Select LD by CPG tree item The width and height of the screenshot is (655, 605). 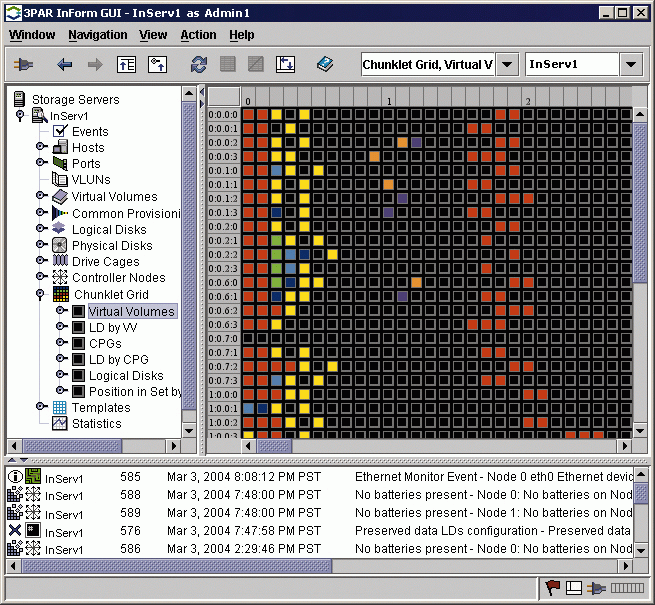pos(119,359)
